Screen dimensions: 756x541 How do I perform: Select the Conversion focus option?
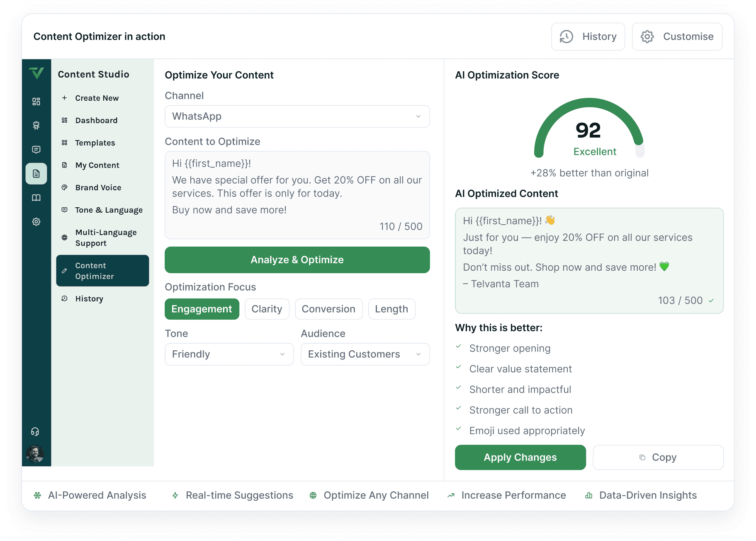328,309
